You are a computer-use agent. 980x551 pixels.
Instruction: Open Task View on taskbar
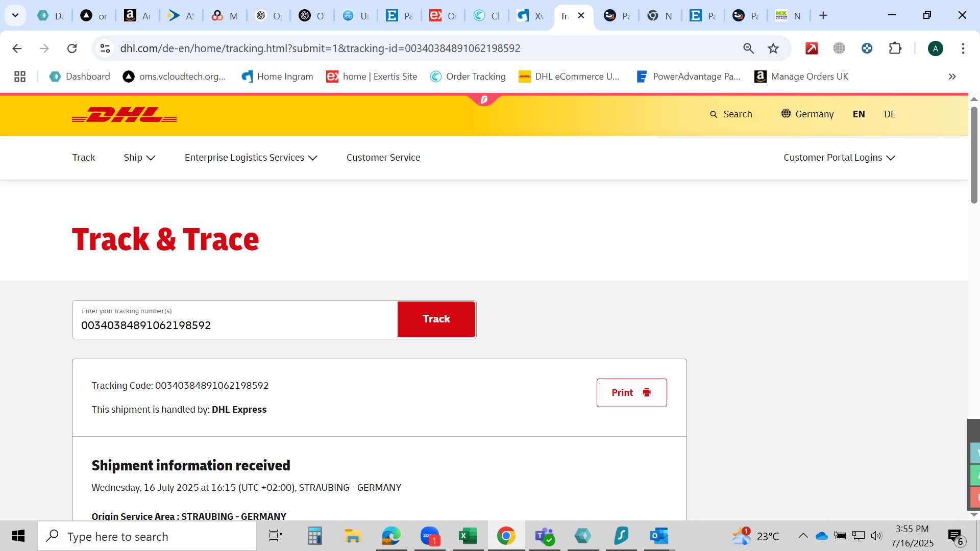pyautogui.click(x=276, y=536)
